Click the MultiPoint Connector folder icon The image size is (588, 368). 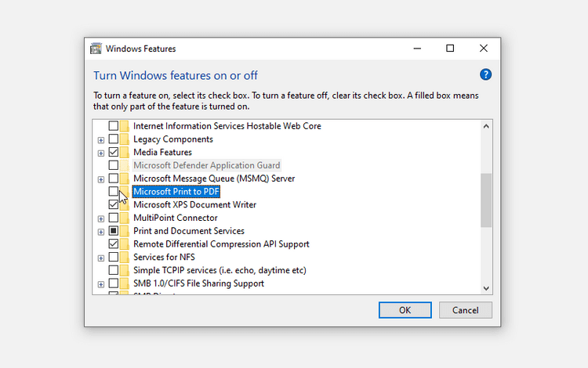125,218
